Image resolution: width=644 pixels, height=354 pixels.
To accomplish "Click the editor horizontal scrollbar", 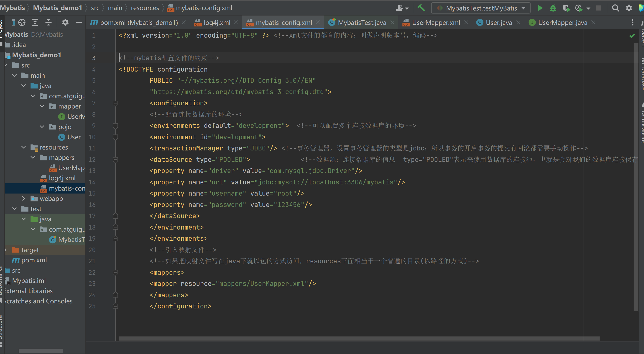I will (x=359, y=338).
